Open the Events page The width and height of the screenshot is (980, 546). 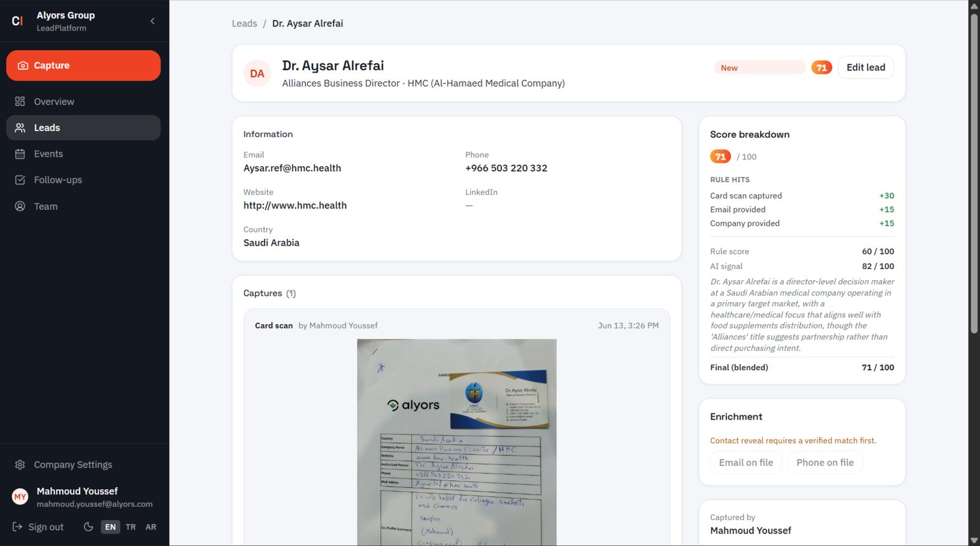click(x=83, y=154)
